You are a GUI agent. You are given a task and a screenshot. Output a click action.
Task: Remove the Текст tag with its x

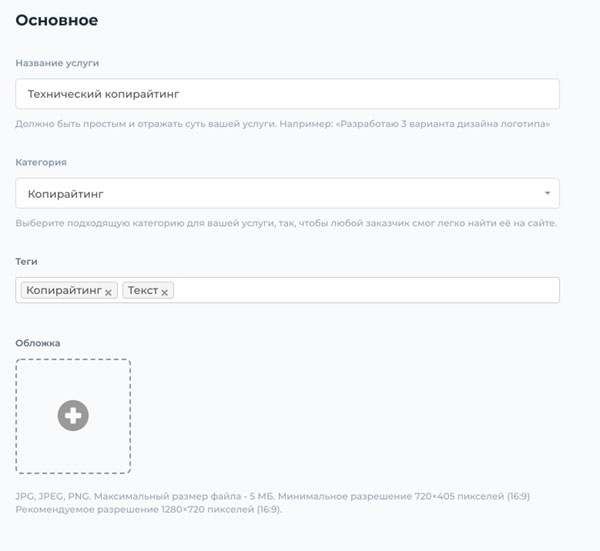(x=165, y=293)
